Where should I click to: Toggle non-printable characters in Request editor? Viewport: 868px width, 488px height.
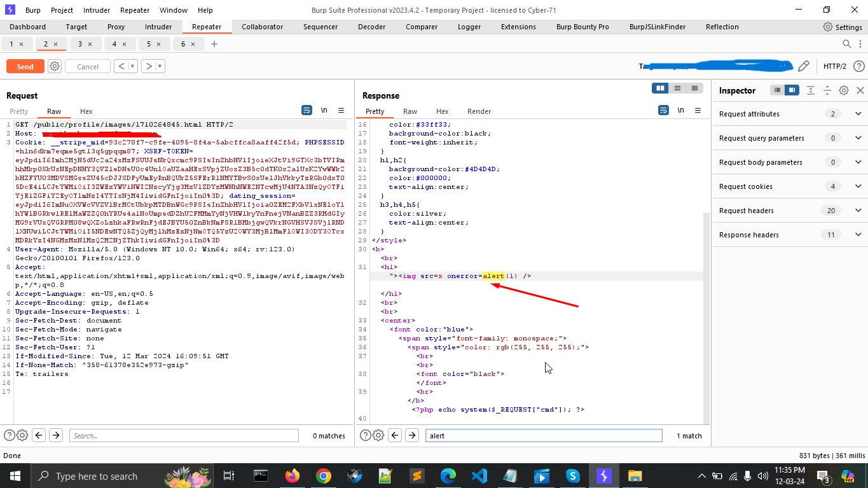click(324, 110)
